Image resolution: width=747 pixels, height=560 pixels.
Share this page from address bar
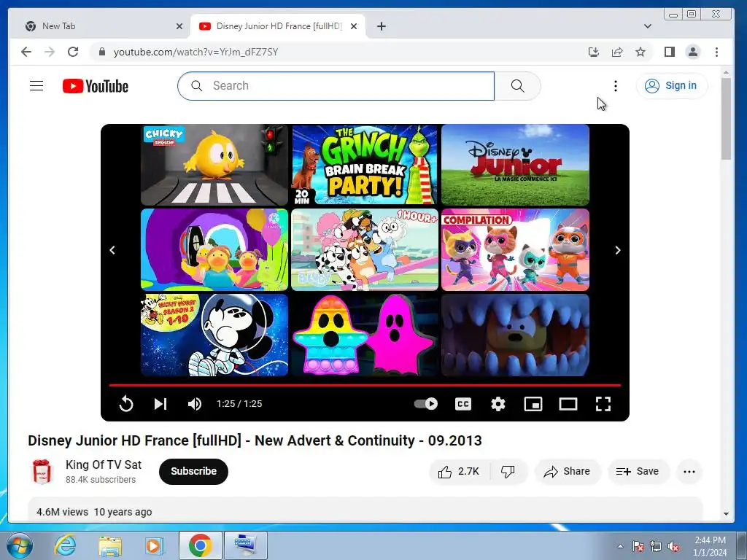[x=617, y=52]
